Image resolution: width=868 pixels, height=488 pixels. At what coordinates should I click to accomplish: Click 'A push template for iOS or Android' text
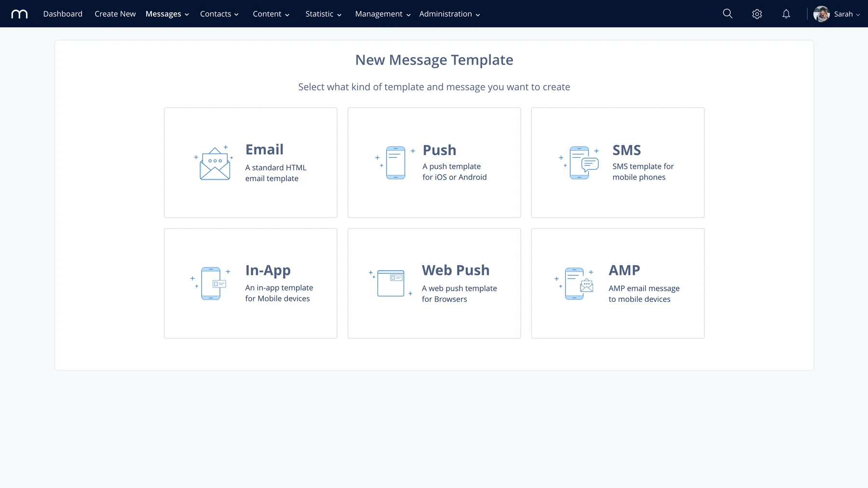coord(455,172)
